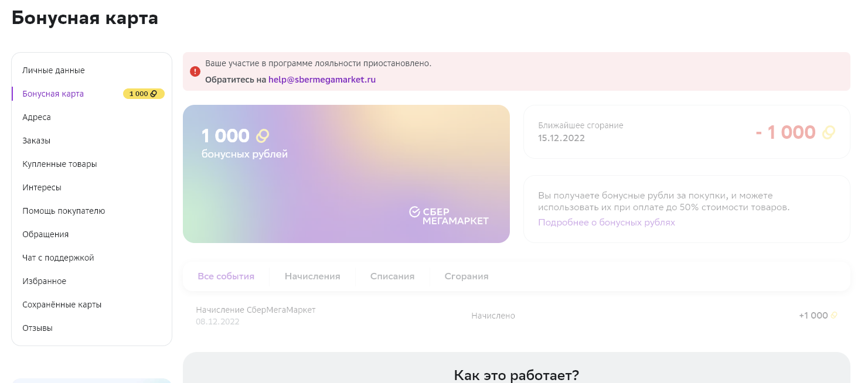Open Купленные товары page

coord(60,164)
